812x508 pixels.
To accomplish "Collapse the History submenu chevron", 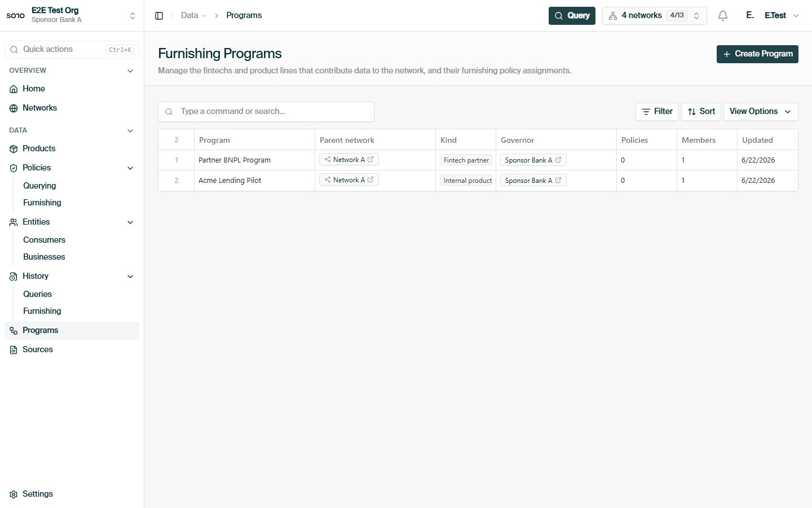I will (x=130, y=277).
